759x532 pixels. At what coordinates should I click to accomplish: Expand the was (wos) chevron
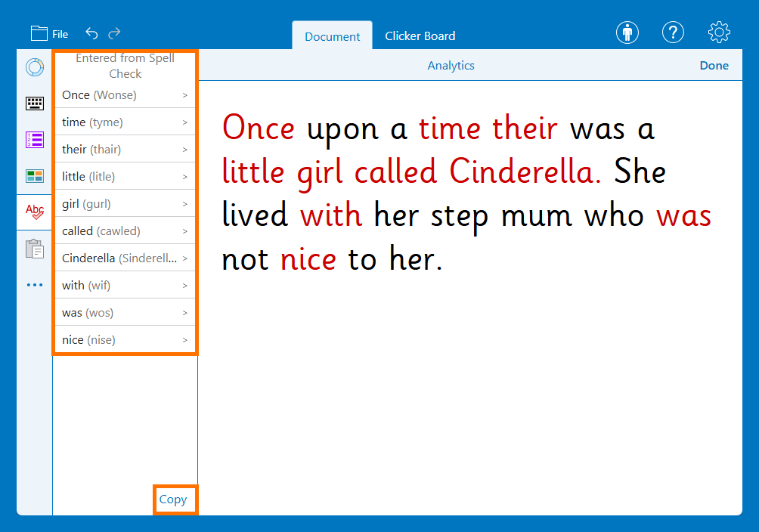(x=185, y=313)
